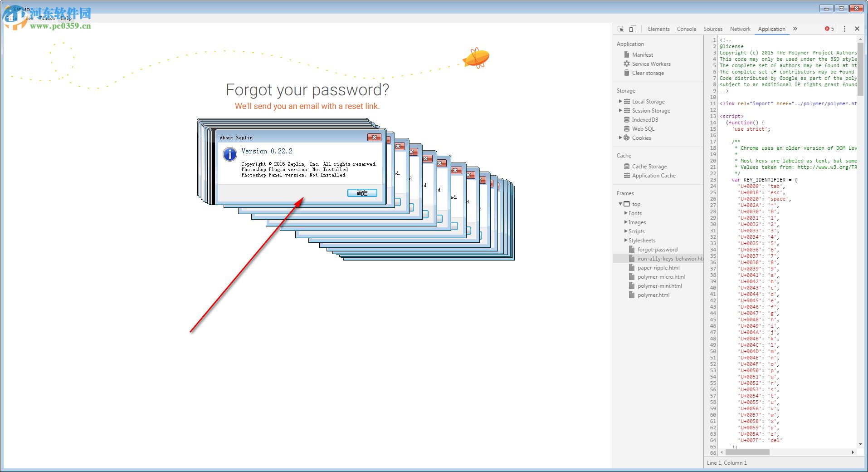Click the source view scroll-right arrow

tap(853, 452)
